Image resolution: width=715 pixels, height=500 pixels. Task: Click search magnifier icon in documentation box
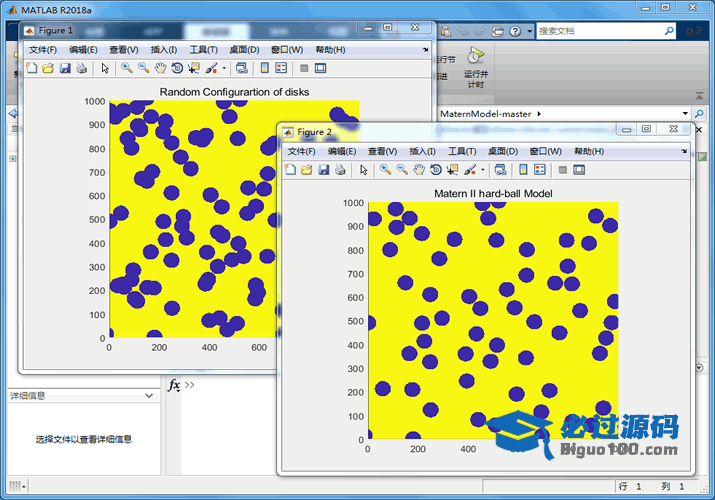point(669,31)
